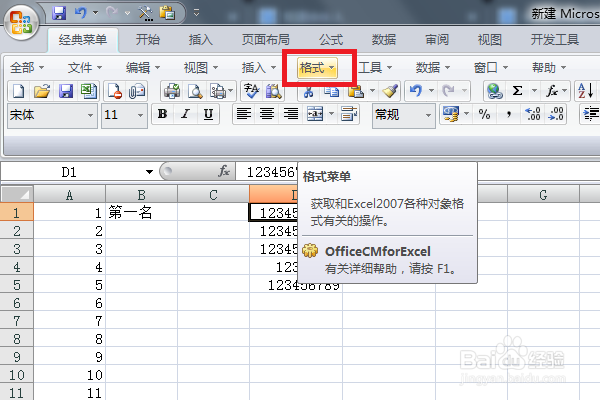Expand the 工具 classic menu
600x400 pixels.
tap(375, 68)
